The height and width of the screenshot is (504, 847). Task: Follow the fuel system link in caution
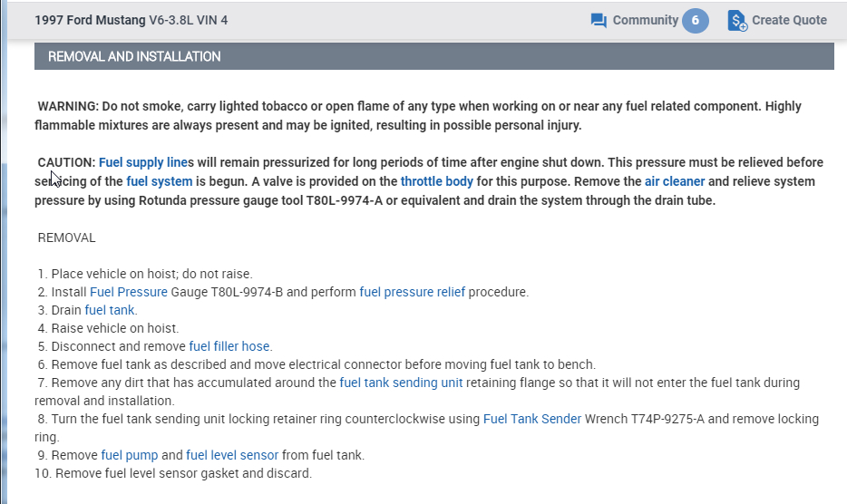click(x=159, y=181)
